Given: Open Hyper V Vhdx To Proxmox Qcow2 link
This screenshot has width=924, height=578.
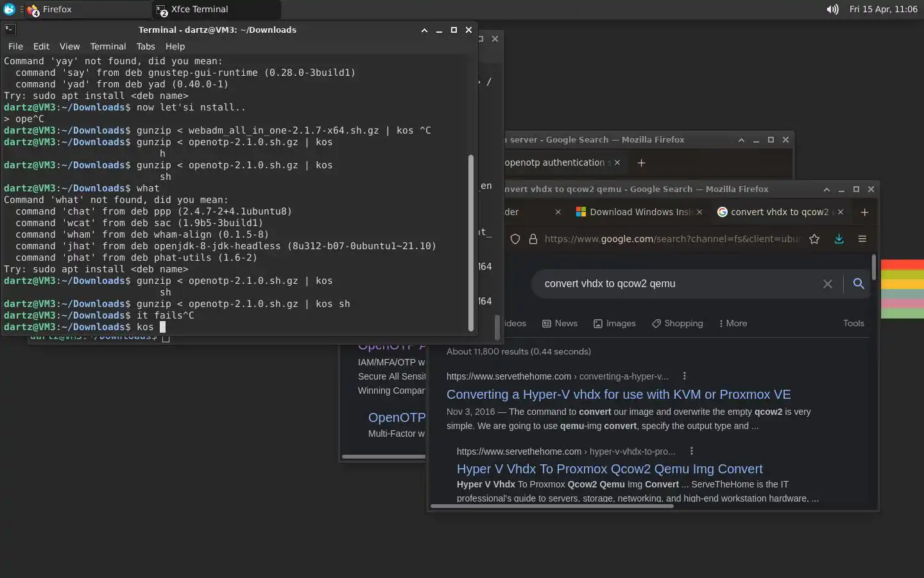Looking at the screenshot, I should (x=610, y=469).
